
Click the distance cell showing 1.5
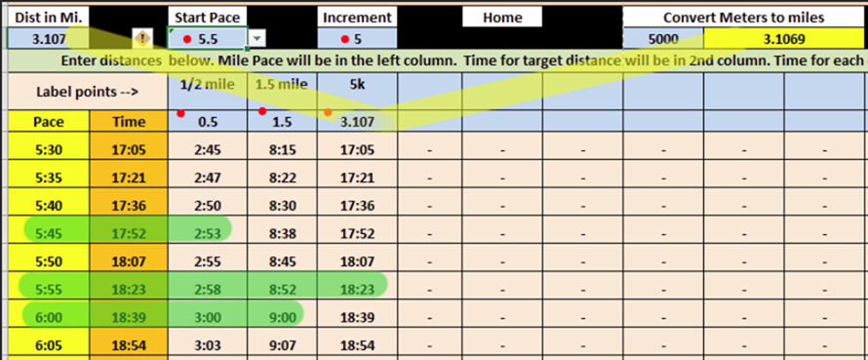(282, 121)
